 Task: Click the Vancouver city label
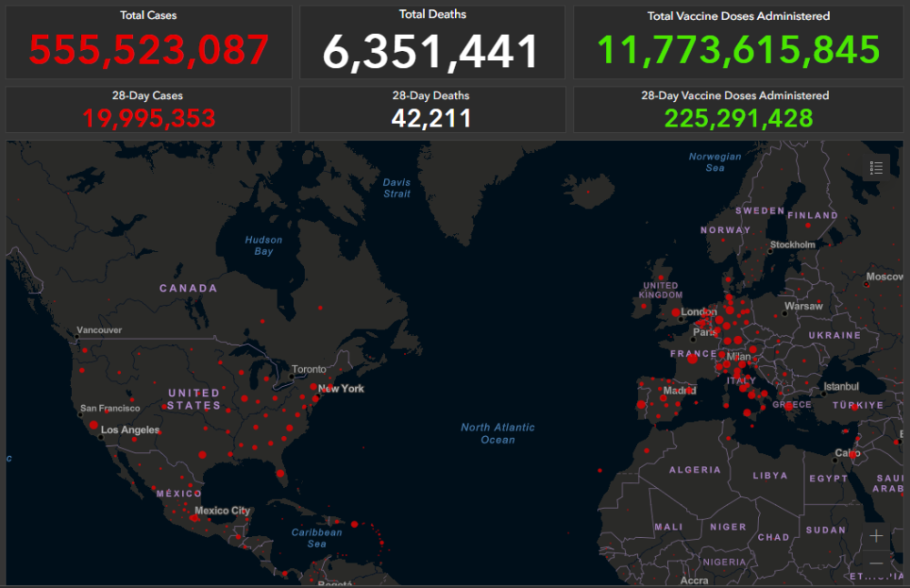pyautogui.click(x=99, y=329)
